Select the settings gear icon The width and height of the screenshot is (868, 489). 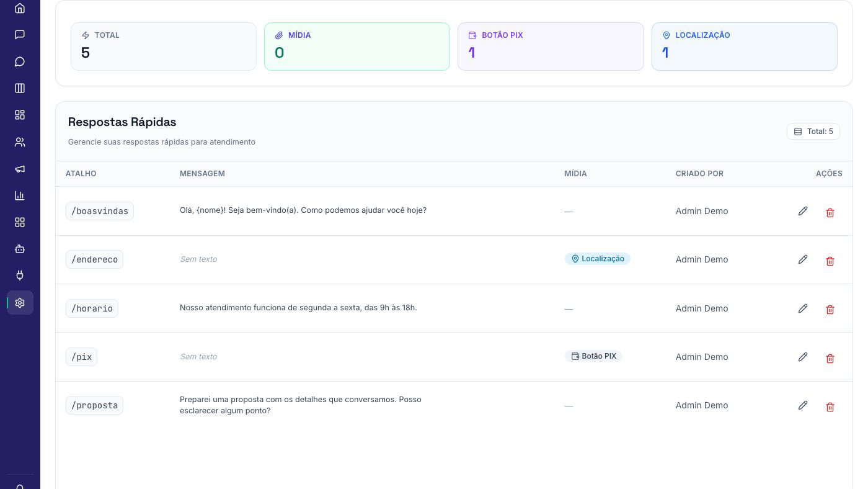[x=20, y=303]
